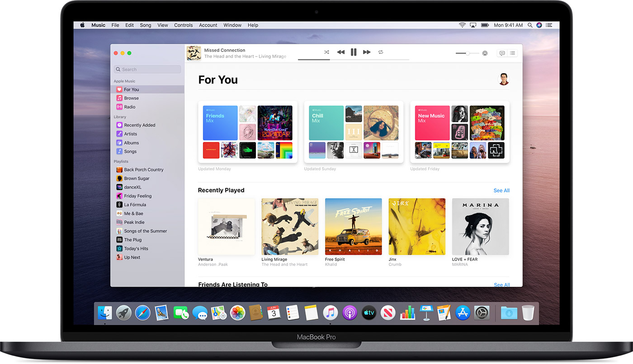Pause the currently playing song

coord(354,52)
